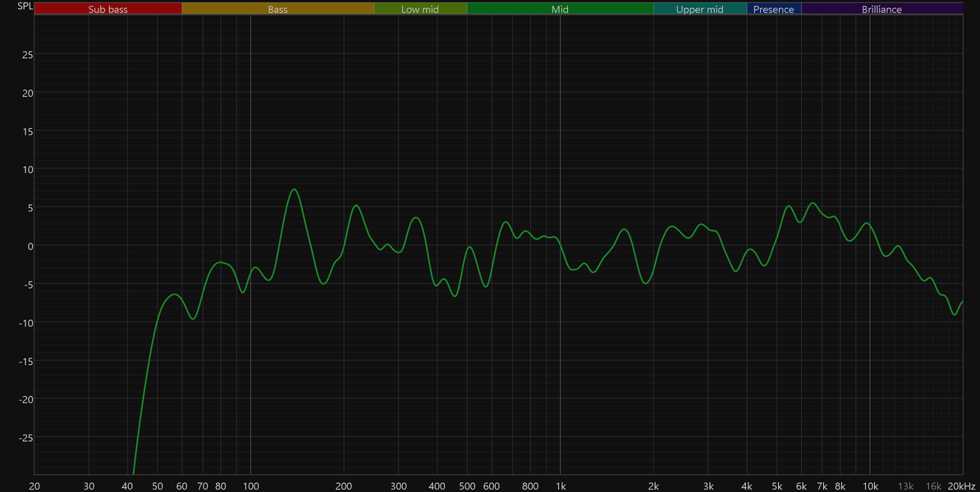
Task: Click the -10 dB axis value
Action: (25, 323)
